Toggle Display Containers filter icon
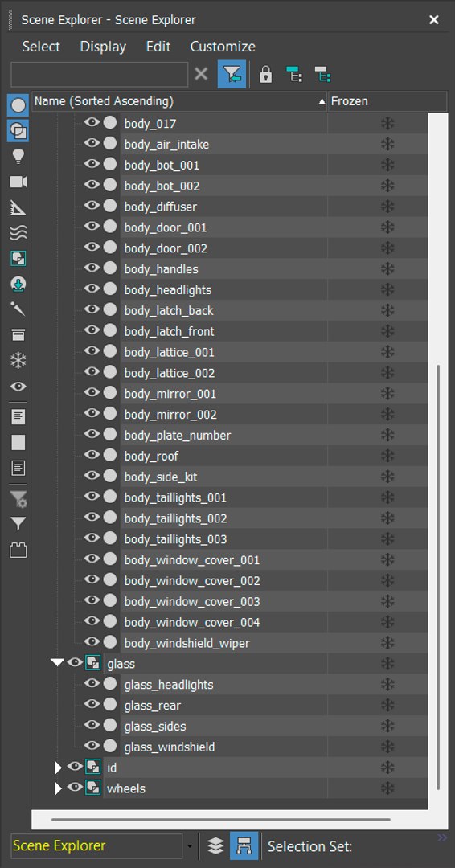 pyautogui.click(x=18, y=335)
